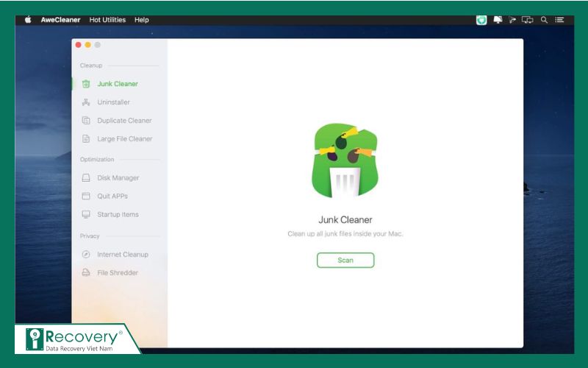The height and width of the screenshot is (368, 588).
Task: Click the Uninstaller icon in sidebar
Action: [x=86, y=102]
